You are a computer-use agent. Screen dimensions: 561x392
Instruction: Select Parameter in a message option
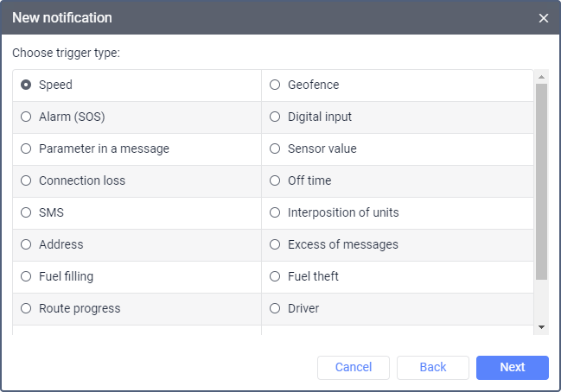point(27,149)
